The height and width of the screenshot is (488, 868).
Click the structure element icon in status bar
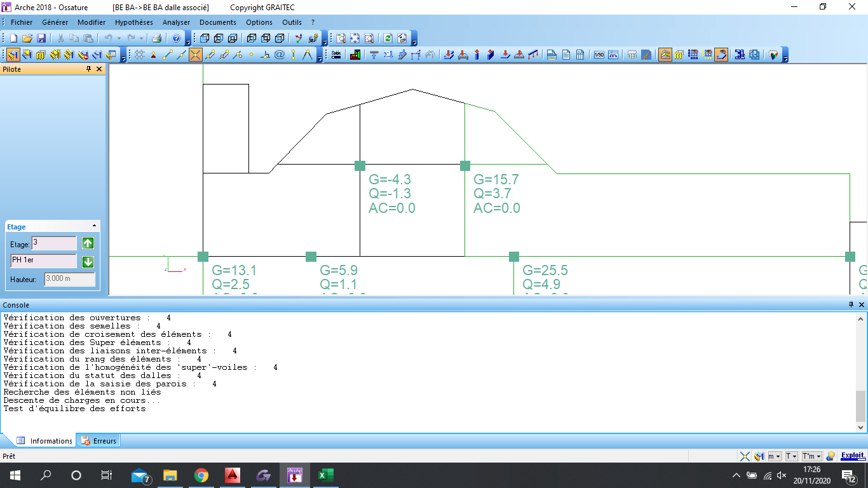pyautogui.click(x=759, y=456)
